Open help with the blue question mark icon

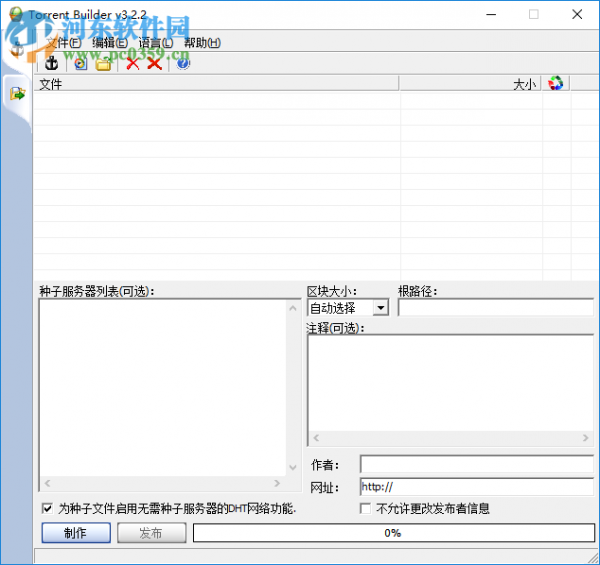[x=183, y=63]
